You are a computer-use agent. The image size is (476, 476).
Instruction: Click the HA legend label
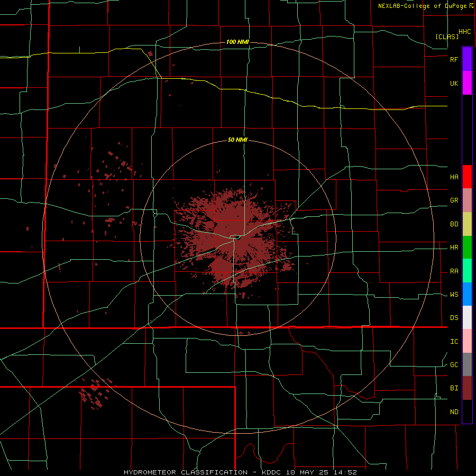coord(454,177)
